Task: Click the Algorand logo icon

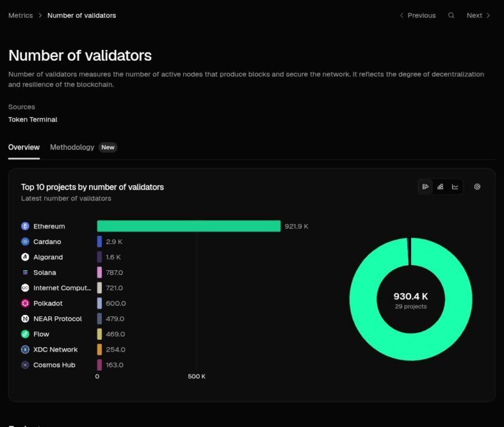Action: tap(25, 257)
